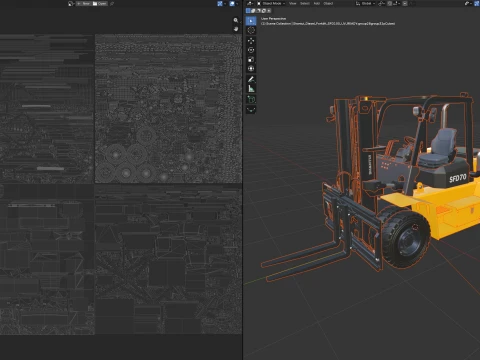Open the Select menu in 3D viewport
Screen dimensions: 480x360
[x=305, y=3]
